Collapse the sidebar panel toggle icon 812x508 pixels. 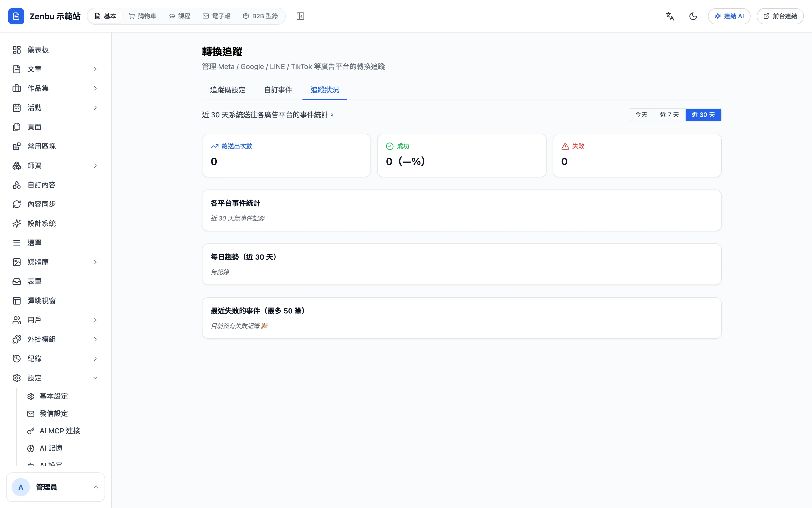300,16
